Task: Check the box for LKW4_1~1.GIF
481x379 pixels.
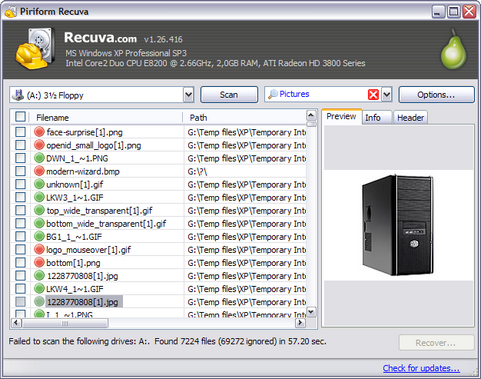Action: click(20, 288)
